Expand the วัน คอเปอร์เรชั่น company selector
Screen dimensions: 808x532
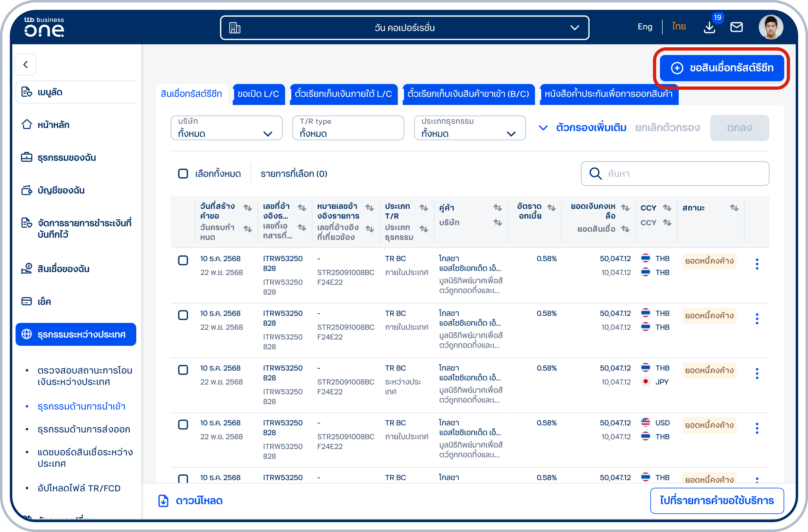(404, 28)
